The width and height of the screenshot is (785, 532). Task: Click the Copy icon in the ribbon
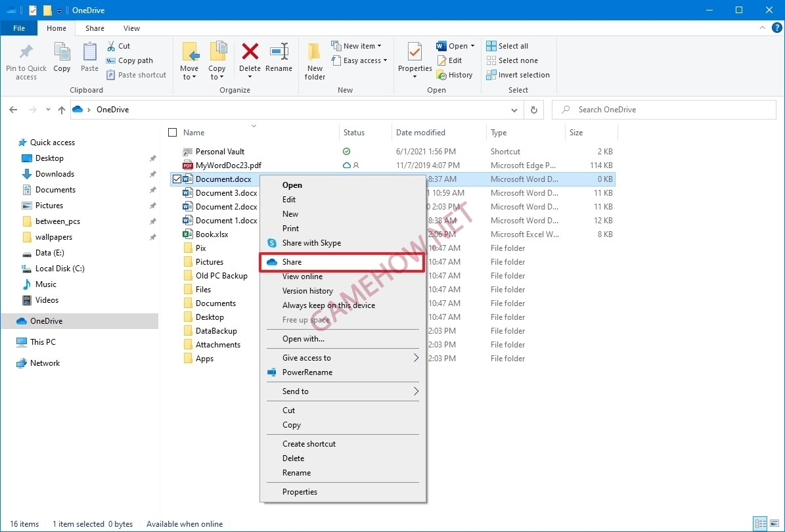pyautogui.click(x=62, y=59)
